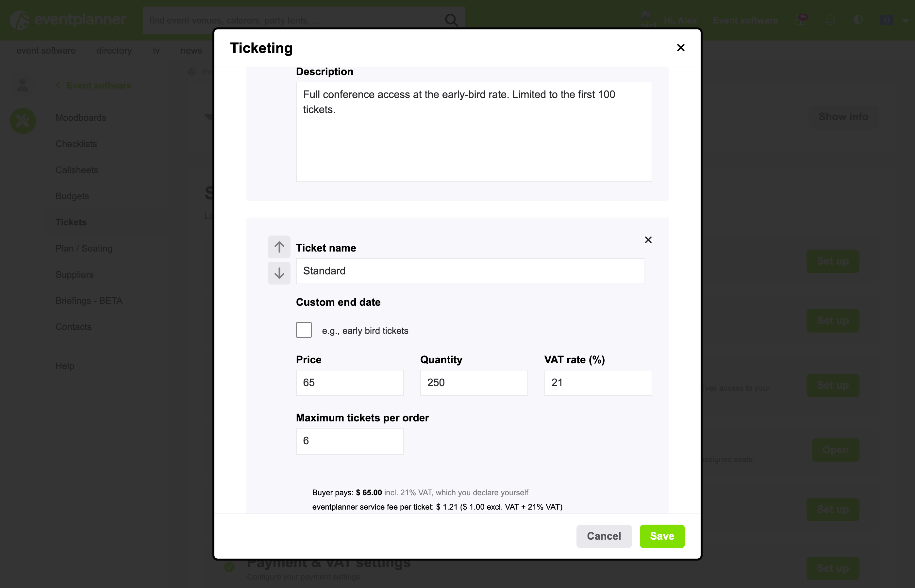Focus the Price input field
Image resolution: width=915 pixels, height=588 pixels.
click(349, 383)
